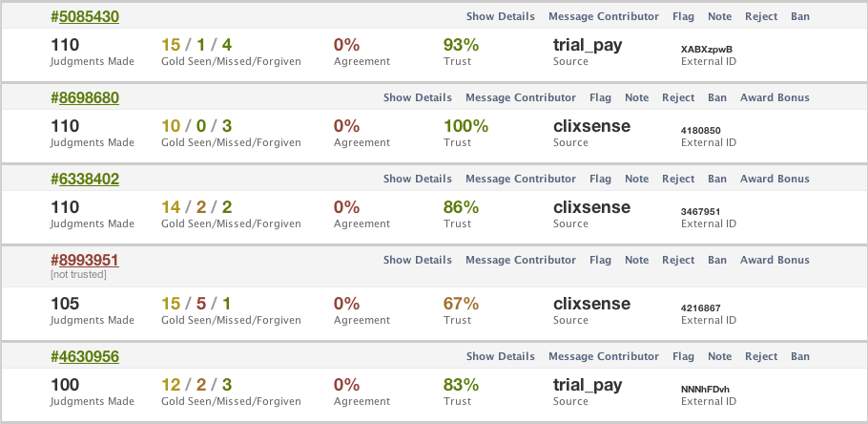
Task: Add a Note for contributor #6338402
Action: tap(636, 179)
